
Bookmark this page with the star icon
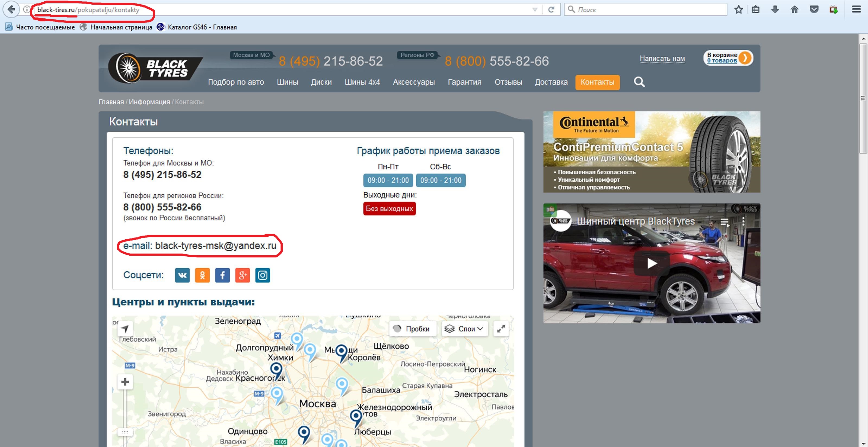click(738, 9)
